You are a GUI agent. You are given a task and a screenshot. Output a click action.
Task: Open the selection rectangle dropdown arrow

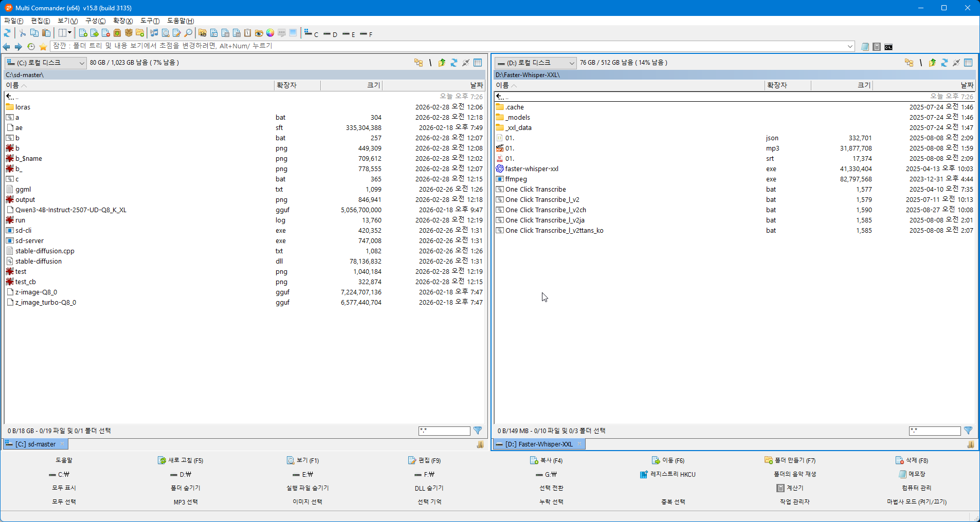click(70, 33)
